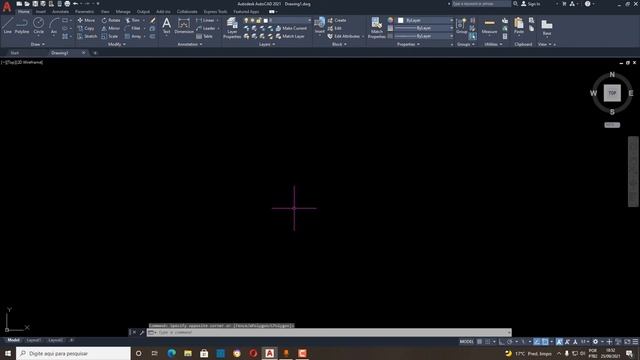Open the Annotate ribbon tab
Viewport: 640px width, 360px height.
(x=60, y=12)
